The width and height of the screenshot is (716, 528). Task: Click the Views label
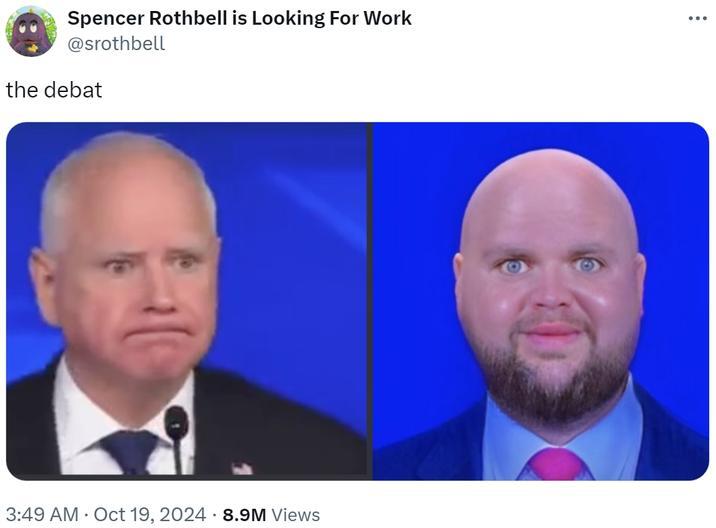coord(296,515)
